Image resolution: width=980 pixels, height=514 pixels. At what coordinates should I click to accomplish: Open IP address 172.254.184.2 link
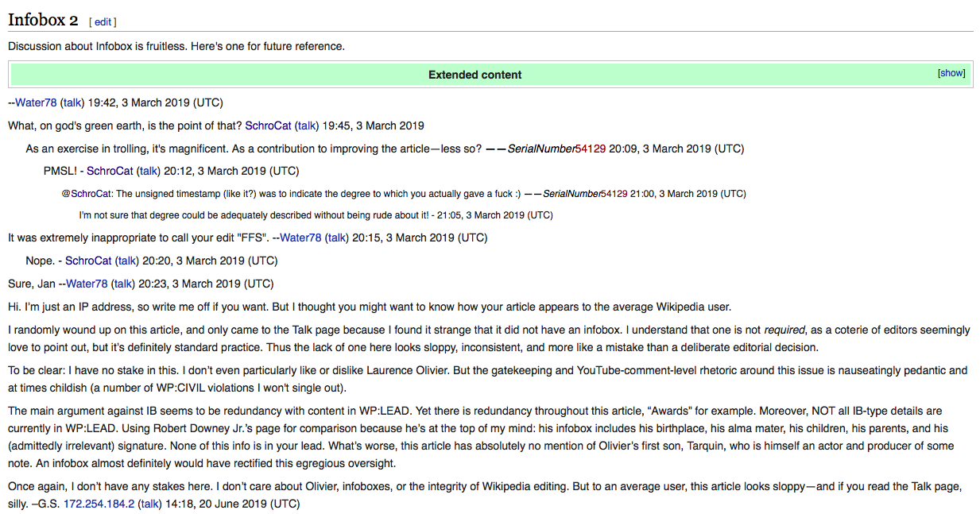click(x=99, y=504)
